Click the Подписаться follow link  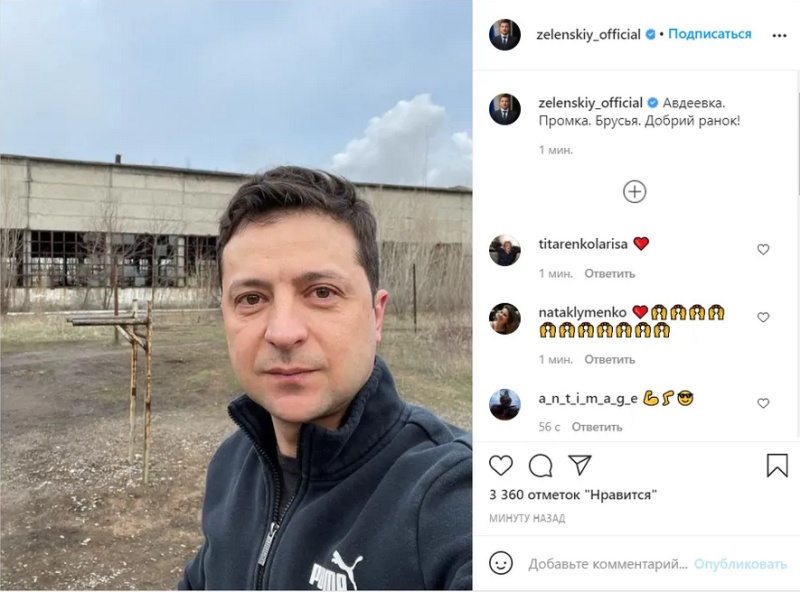click(x=710, y=34)
